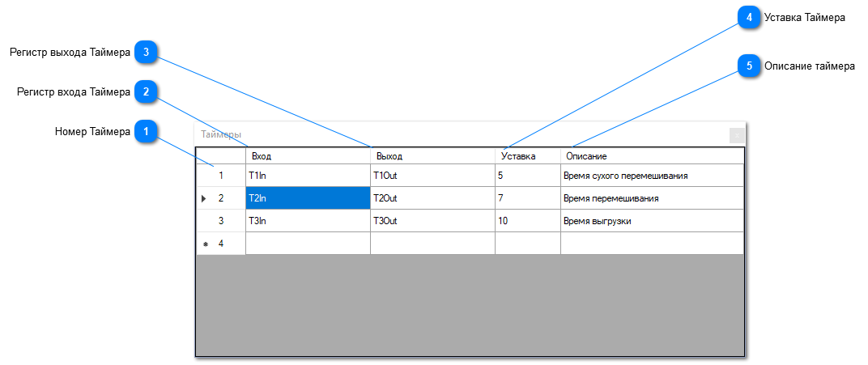
Task: Click the empty Описание cell in row 4
Action: 652,244
